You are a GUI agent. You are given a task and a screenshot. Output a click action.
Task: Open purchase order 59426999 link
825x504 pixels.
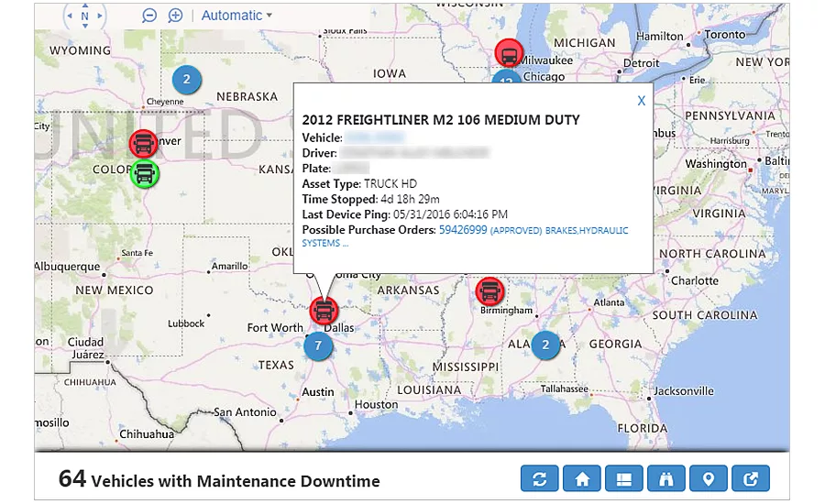tap(463, 230)
